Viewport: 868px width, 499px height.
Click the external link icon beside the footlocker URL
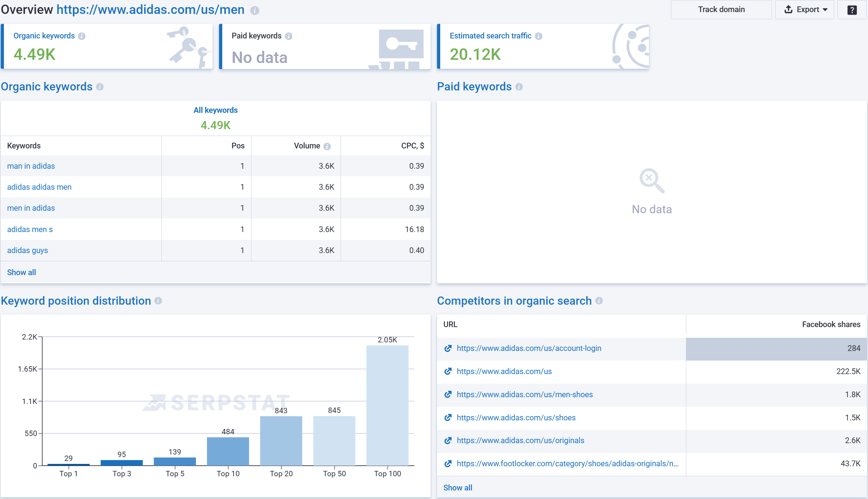[448, 464]
